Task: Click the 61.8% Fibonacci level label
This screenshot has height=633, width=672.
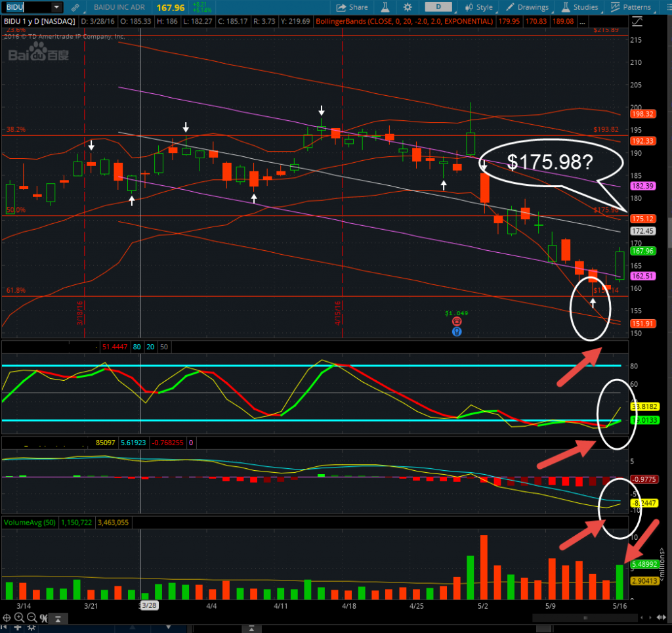Action: [x=16, y=290]
